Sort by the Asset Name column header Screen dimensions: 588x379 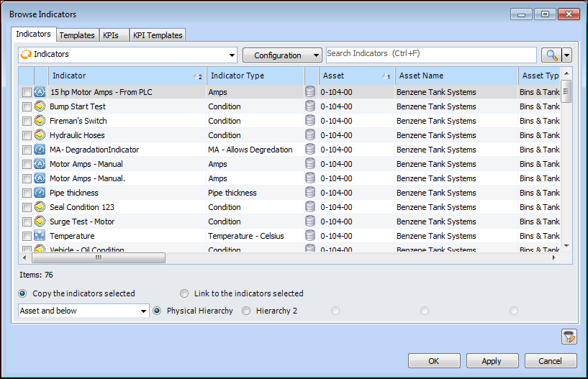(x=456, y=76)
